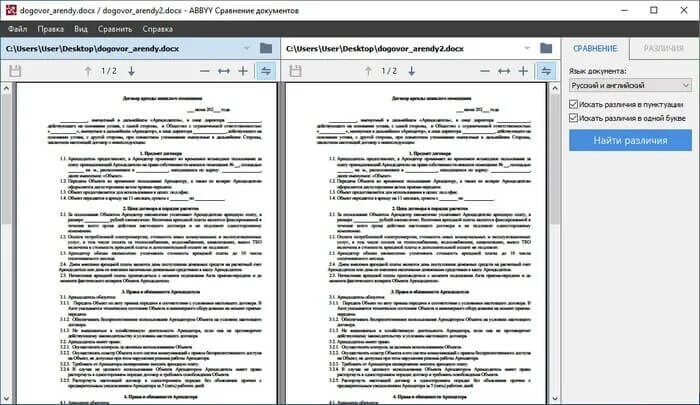700x405 pixels.
Task: Click the right file path dogovor_arendy2.docx
Action: (375, 48)
